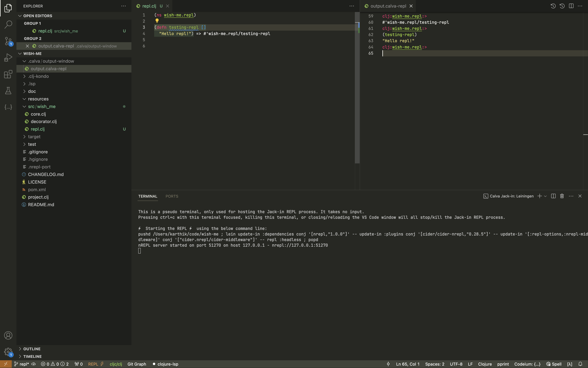588x368 pixels.
Task: Switch to the output.calva-repl editor tab
Action: [388, 6]
